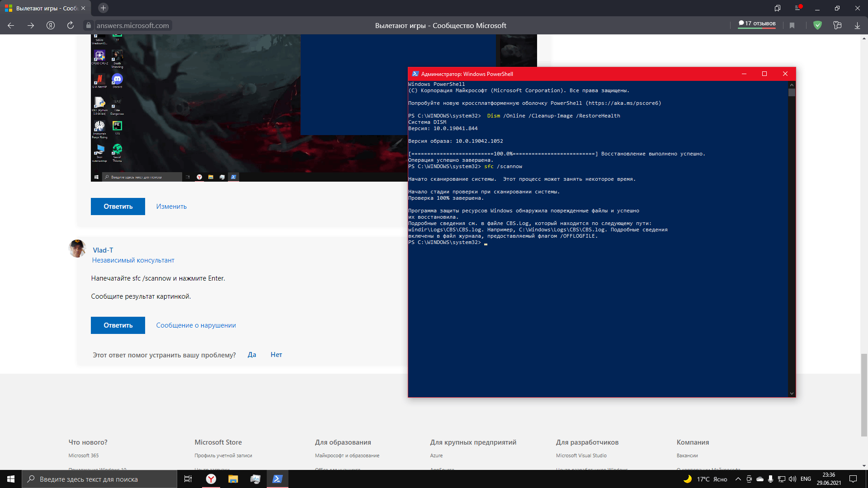The width and height of the screenshot is (868, 488).
Task: Open the '17 отзывов' site reviews
Action: point(757,23)
